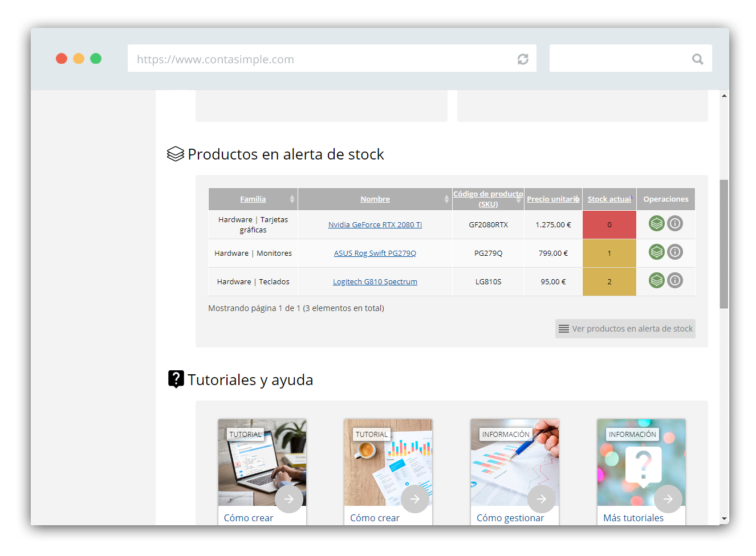Click the scrollbar down arrow

coord(724,519)
